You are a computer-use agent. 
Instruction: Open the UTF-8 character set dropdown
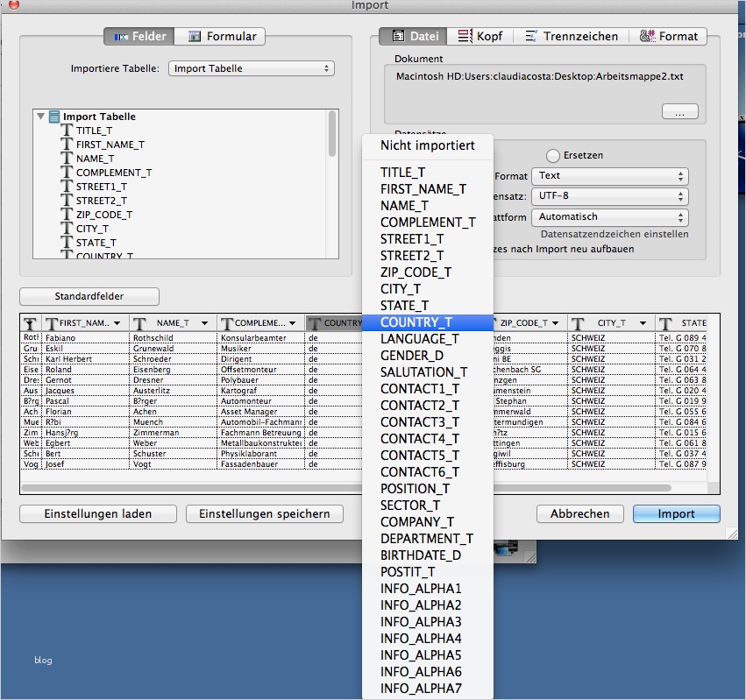[x=610, y=196]
